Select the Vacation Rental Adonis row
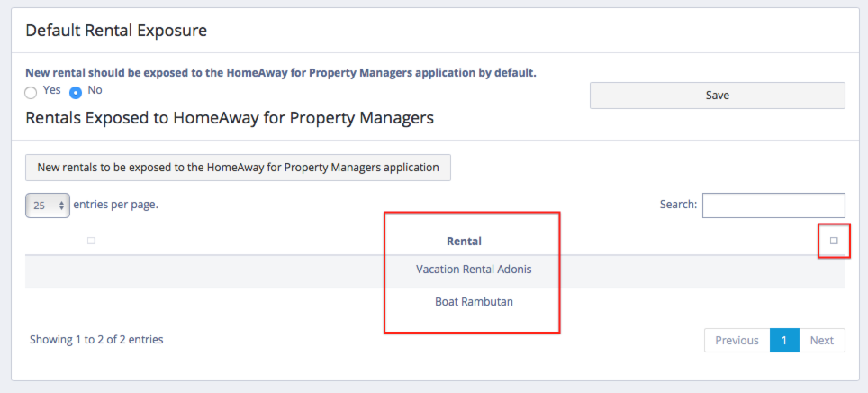The width and height of the screenshot is (868, 393). (467, 270)
